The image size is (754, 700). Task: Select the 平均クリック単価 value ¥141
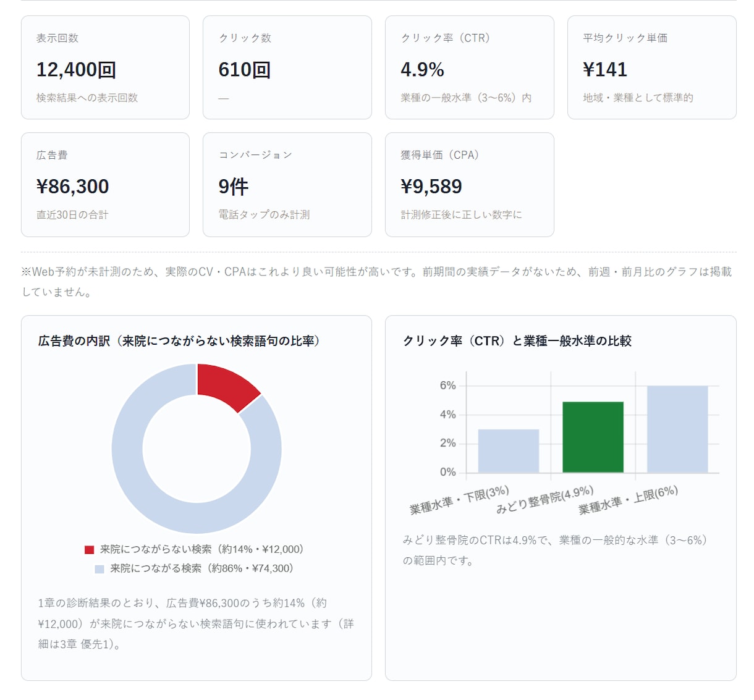tap(605, 70)
